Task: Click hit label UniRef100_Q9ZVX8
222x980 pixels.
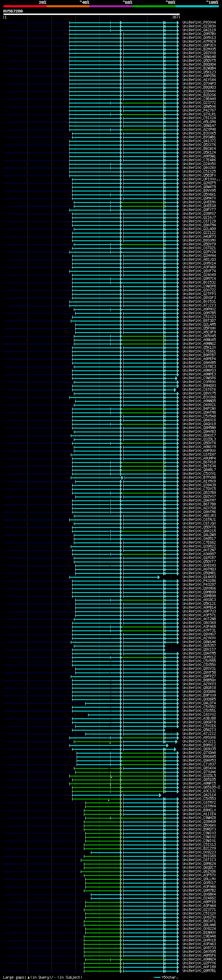Action: [x=199, y=53]
